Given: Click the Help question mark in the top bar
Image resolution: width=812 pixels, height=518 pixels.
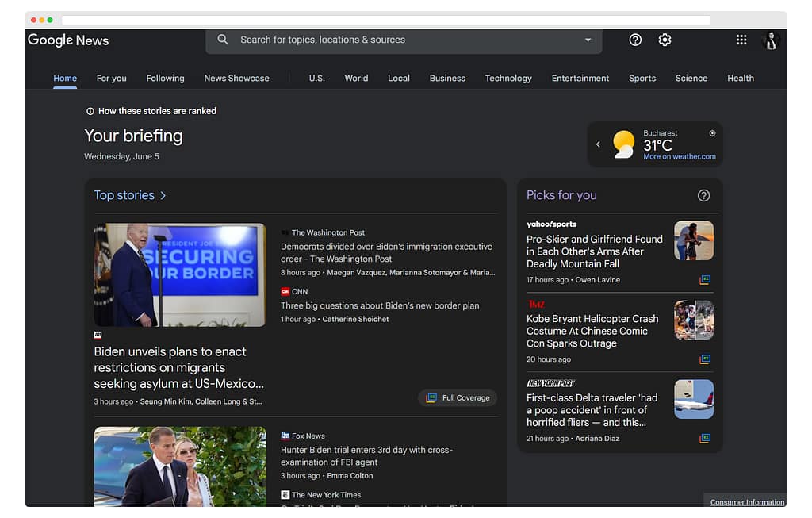Looking at the screenshot, I should point(635,40).
